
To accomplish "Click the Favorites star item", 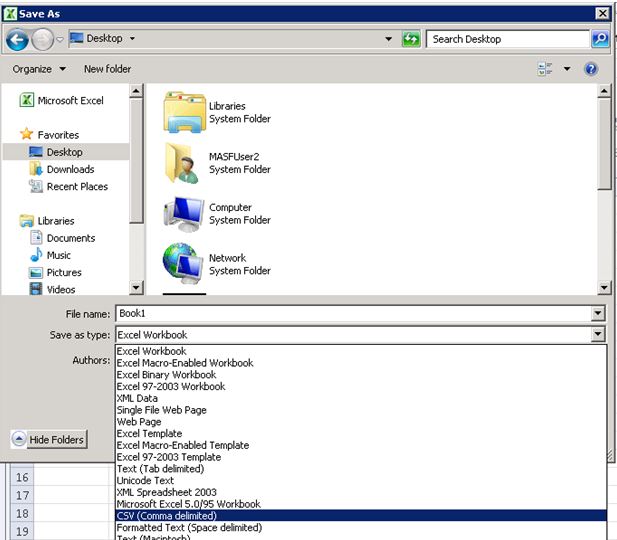I will point(50,135).
